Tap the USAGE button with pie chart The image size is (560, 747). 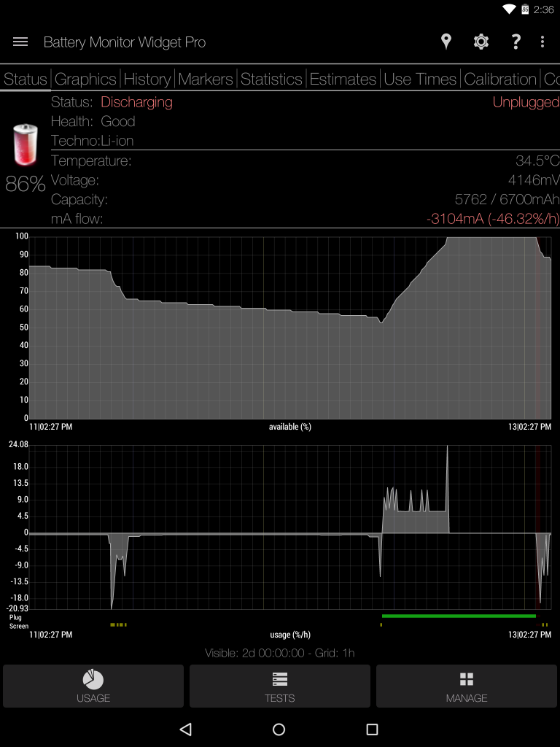(93, 686)
